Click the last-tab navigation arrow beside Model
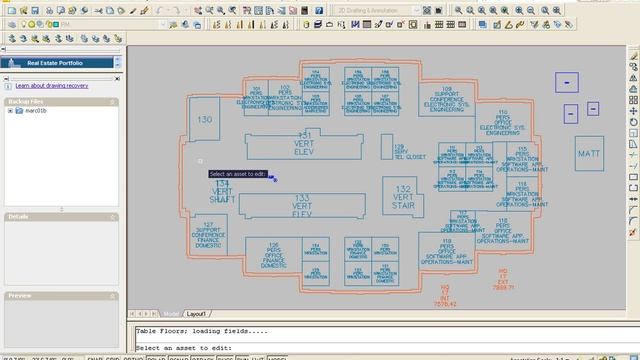 [154, 314]
